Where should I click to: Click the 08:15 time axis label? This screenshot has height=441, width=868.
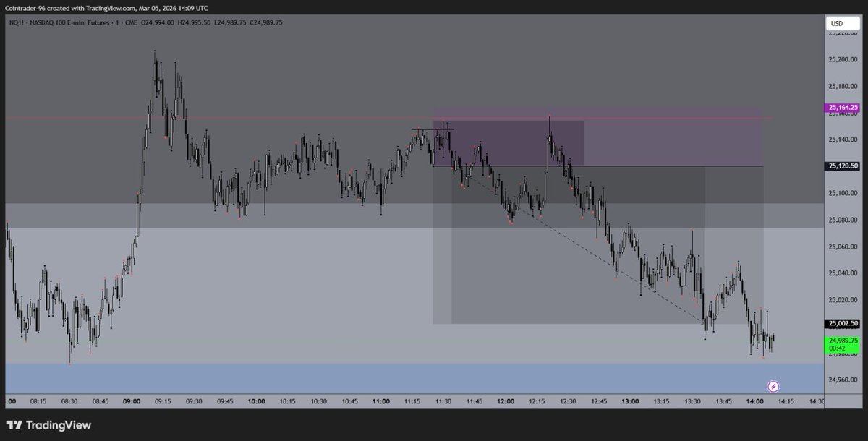coord(39,401)
